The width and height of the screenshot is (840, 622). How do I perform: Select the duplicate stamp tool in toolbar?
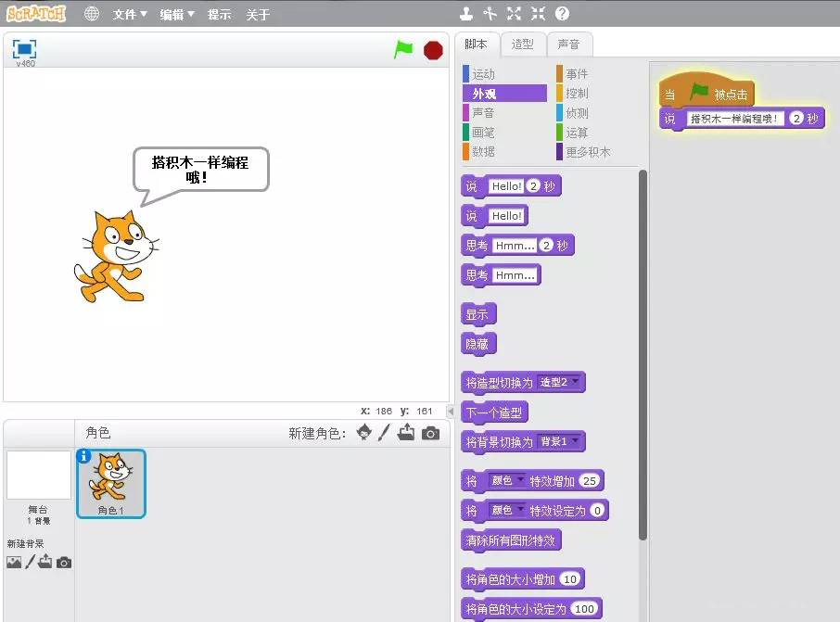[466, 14]
